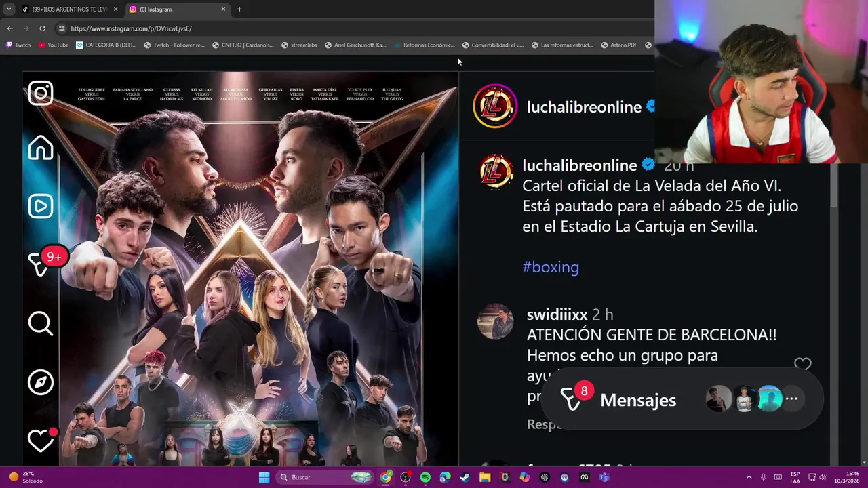Screen dimensions: 868x488
Task: Open ESP LAA language switcher
Action: point(795,477)
